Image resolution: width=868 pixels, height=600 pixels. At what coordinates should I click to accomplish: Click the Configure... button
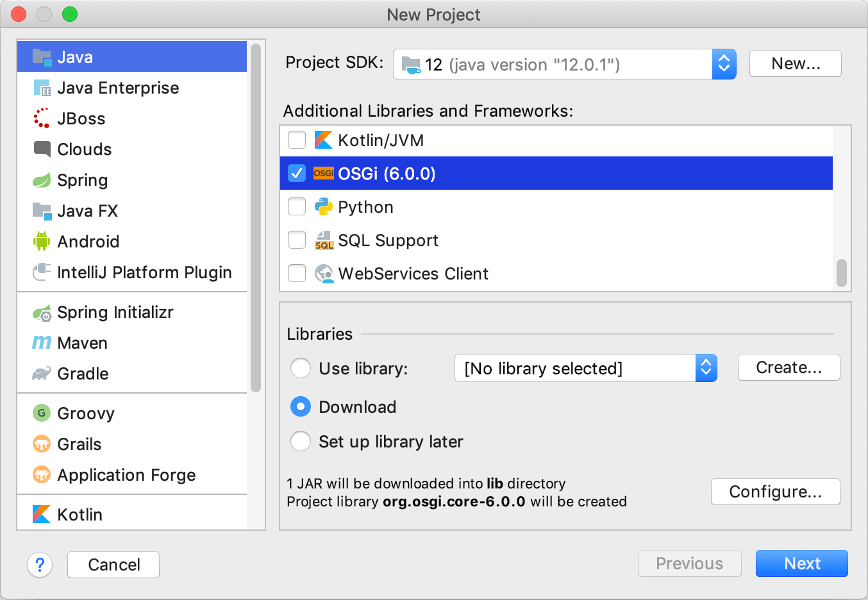(x=776, y=492)
